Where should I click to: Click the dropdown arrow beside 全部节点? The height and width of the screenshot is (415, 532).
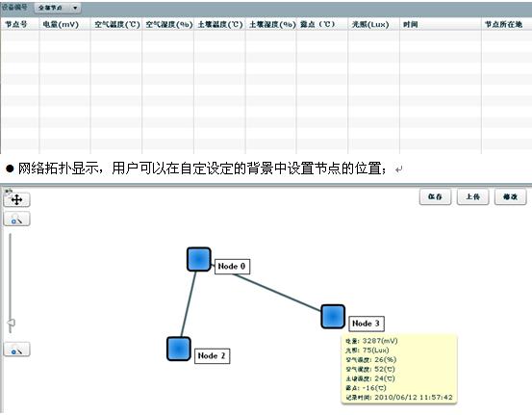pyautogui.click(x=75, y=8)
